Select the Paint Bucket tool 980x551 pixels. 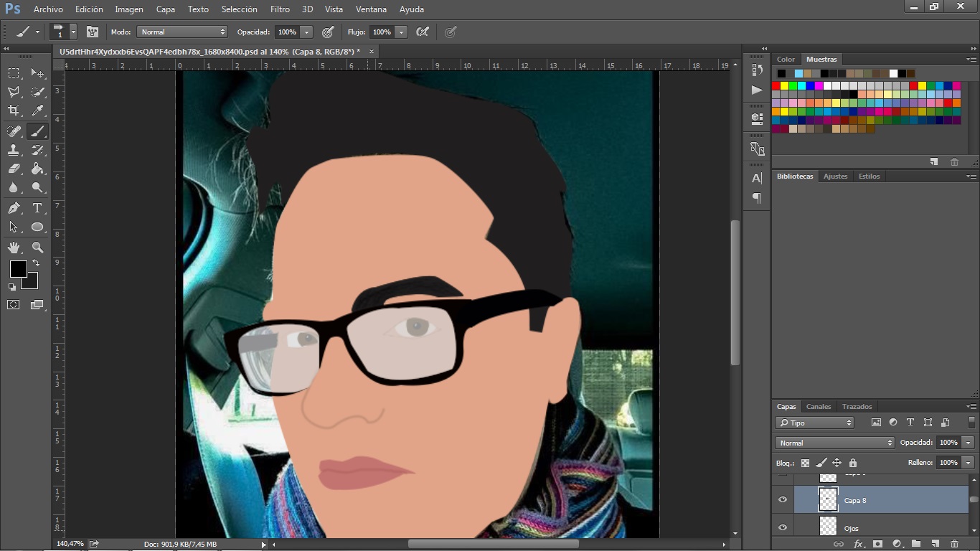pyautogui.click(x=37, y=169)
